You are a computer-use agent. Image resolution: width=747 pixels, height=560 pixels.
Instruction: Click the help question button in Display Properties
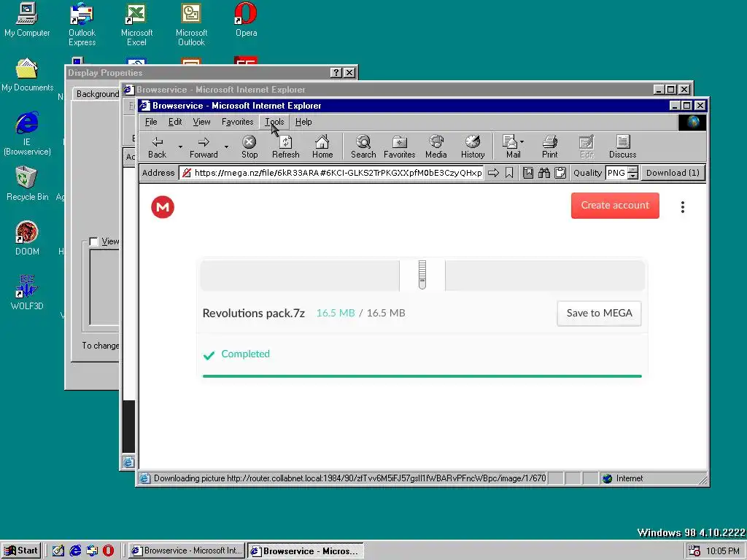[336, 73]
